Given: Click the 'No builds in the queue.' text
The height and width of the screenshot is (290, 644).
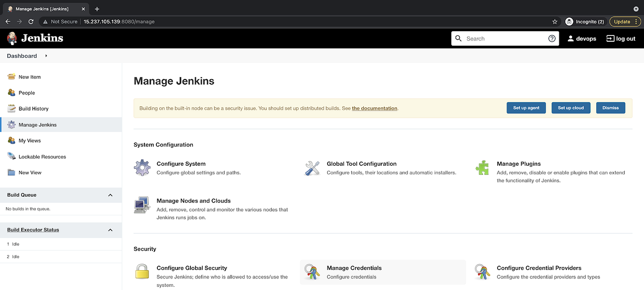Looking at the screenshot, I should (28, 209).
